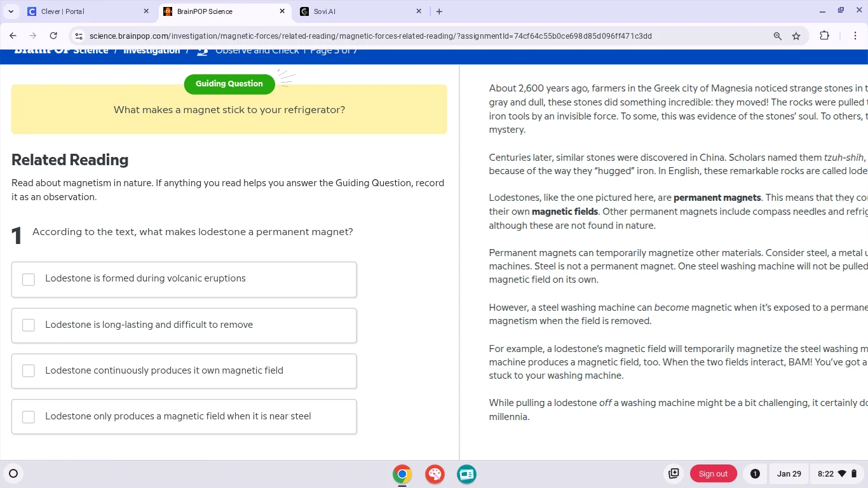The width and height of the screenshot is (868, 488).
Task: Select "Lodestone only produces a magnetic field" option
Action: (29, 417)
